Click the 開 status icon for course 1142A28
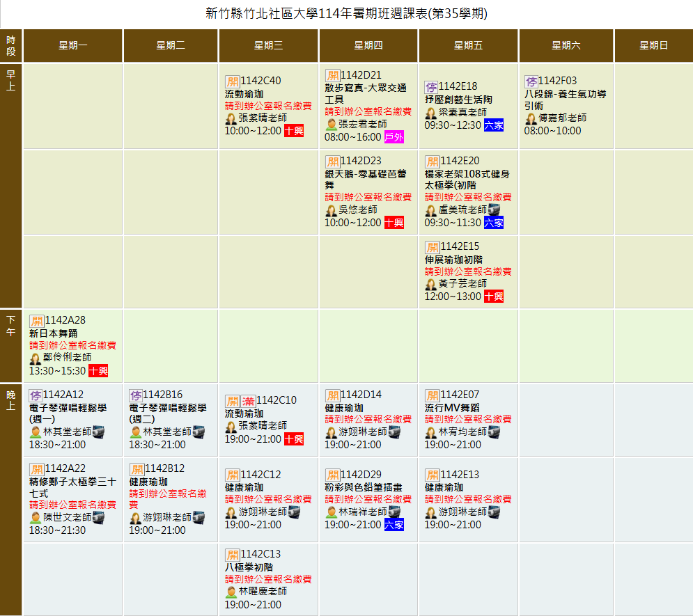The image size is (693, 616). point(37,321)
